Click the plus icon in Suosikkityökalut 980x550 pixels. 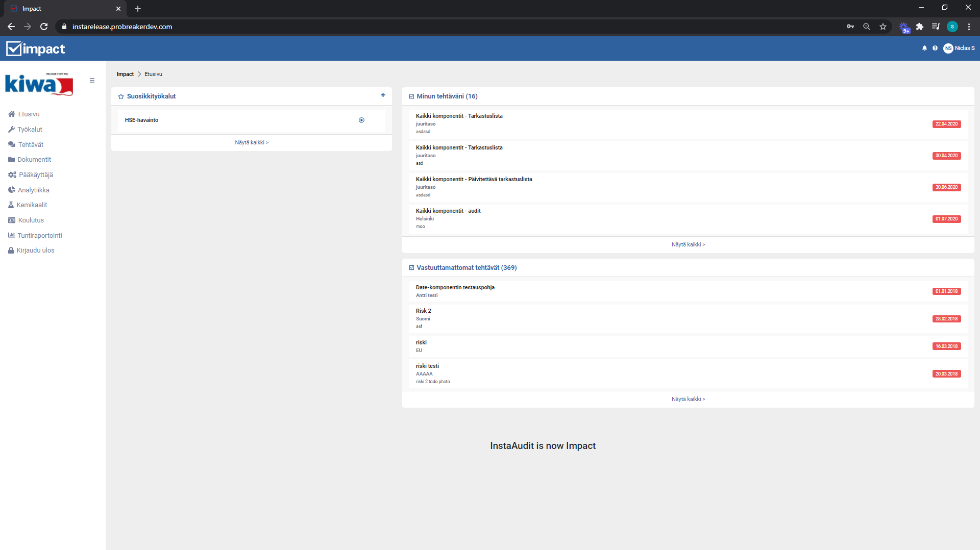tap(383, 95)
